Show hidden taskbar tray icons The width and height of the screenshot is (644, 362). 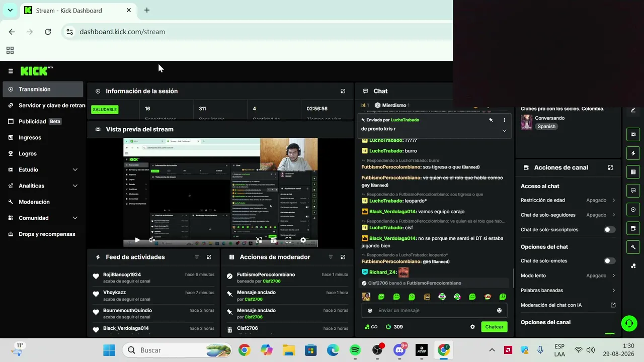point(492,350)
